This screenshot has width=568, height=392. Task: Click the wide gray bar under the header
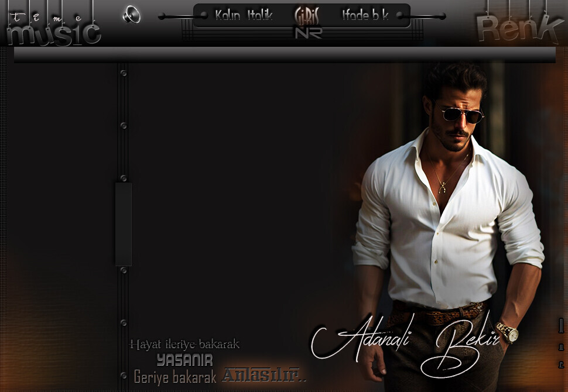pos(285,55)
